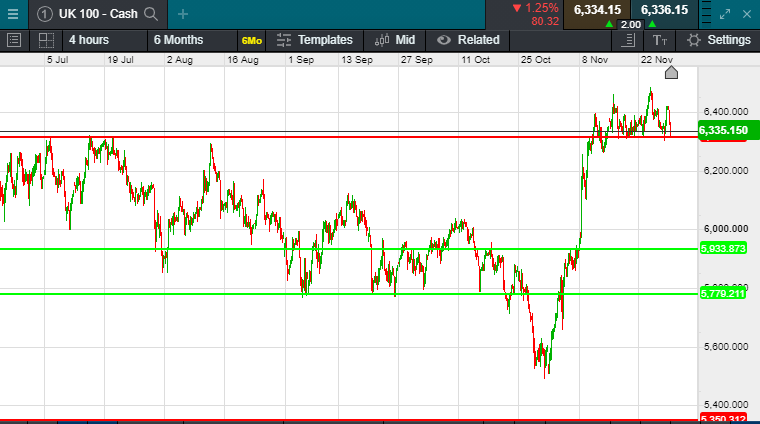
Task: Open chart Settings gear
Action: [718, 40]
